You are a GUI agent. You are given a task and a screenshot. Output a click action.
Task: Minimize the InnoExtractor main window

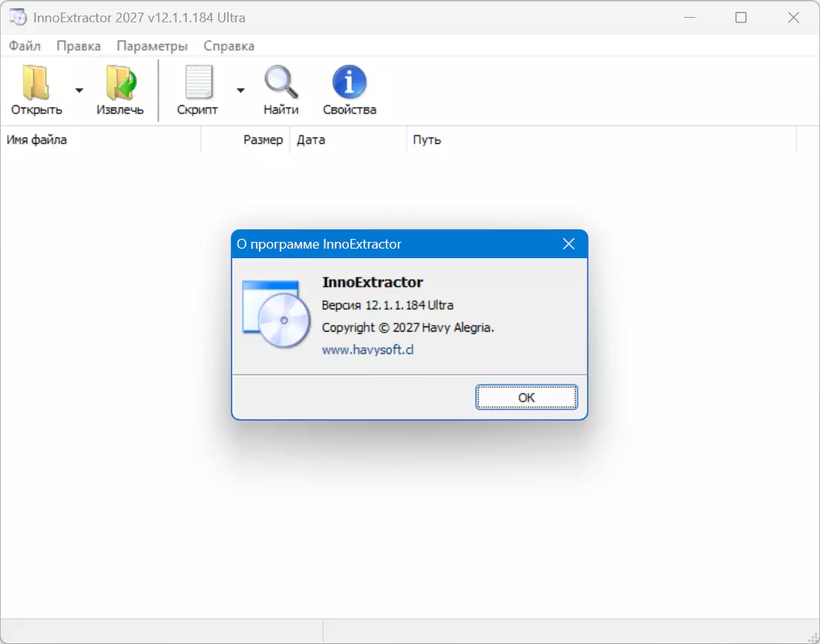pos(690,17)
